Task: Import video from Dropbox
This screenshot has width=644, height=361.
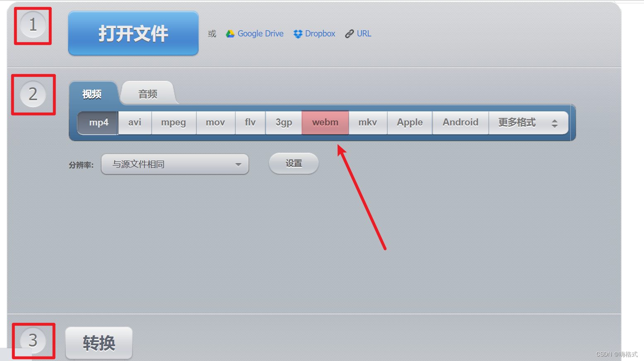Action: 314,34
